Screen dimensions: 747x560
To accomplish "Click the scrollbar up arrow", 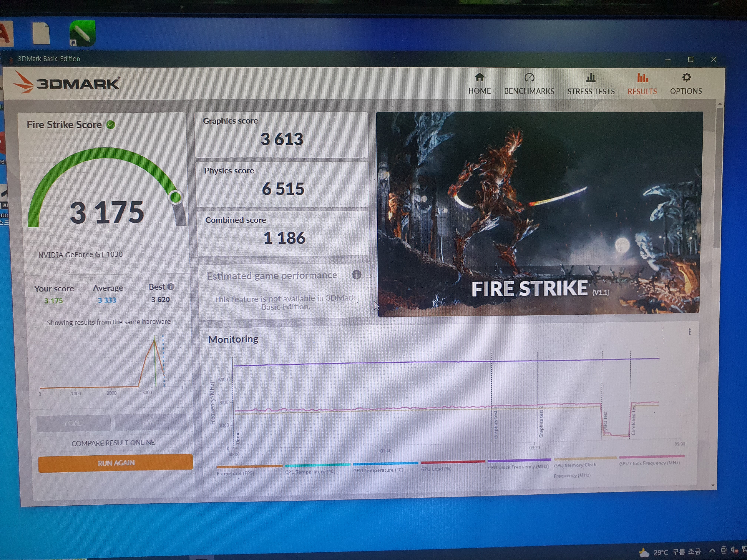I will coord(720,104).
